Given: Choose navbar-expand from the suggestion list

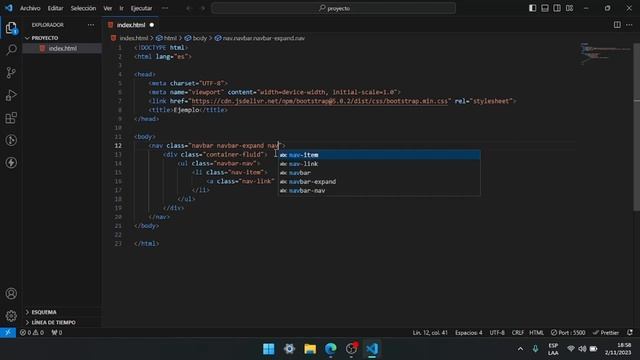Looking at the screenshot, I should click(x=379, y=182).
